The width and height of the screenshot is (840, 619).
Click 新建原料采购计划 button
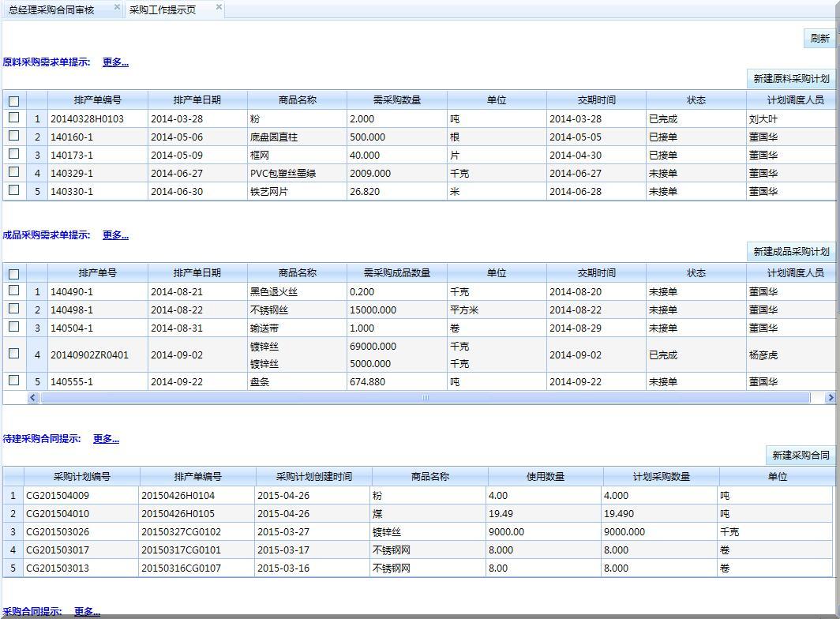click(x=791, y=79)
